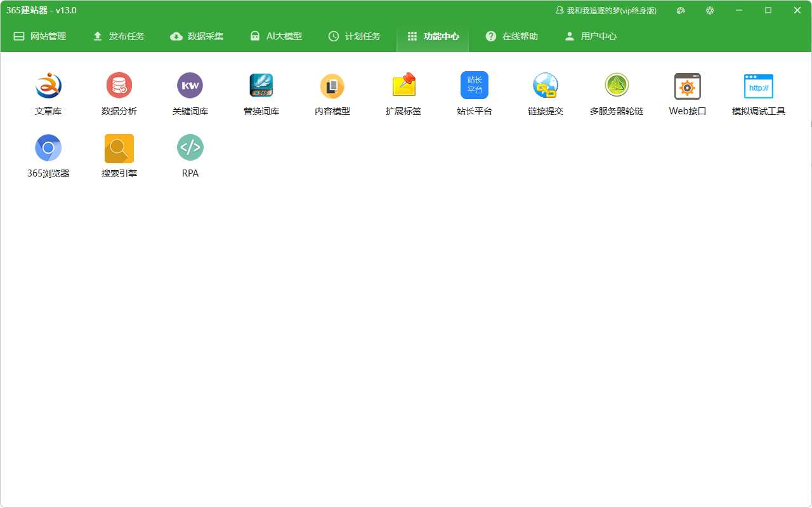Open the 扩展标签 extension tags icon
Screen dimensions: 812x508
(x=403, y=86)
